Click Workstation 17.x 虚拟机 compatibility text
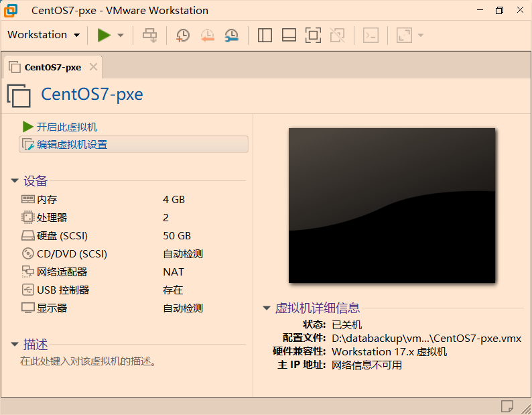This screenshot has width=532, height=415. (x=389, y=351)
